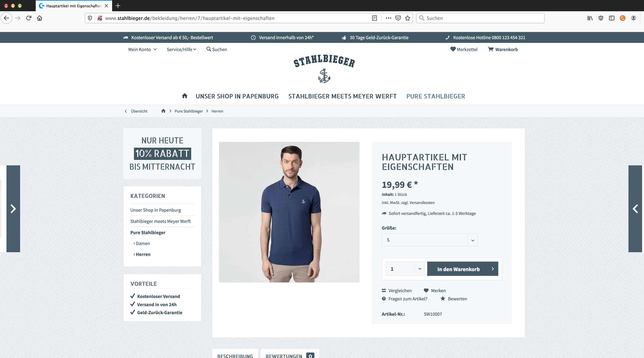This screenshot has width=644, height=358.
Task: Bookmark page with browser star icon
Action: (408, 18)
